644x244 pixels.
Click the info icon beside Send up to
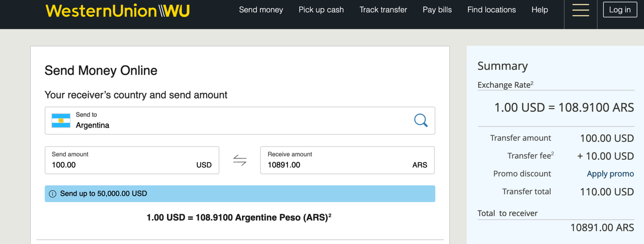pyautogui.click(x=53, y=194)
